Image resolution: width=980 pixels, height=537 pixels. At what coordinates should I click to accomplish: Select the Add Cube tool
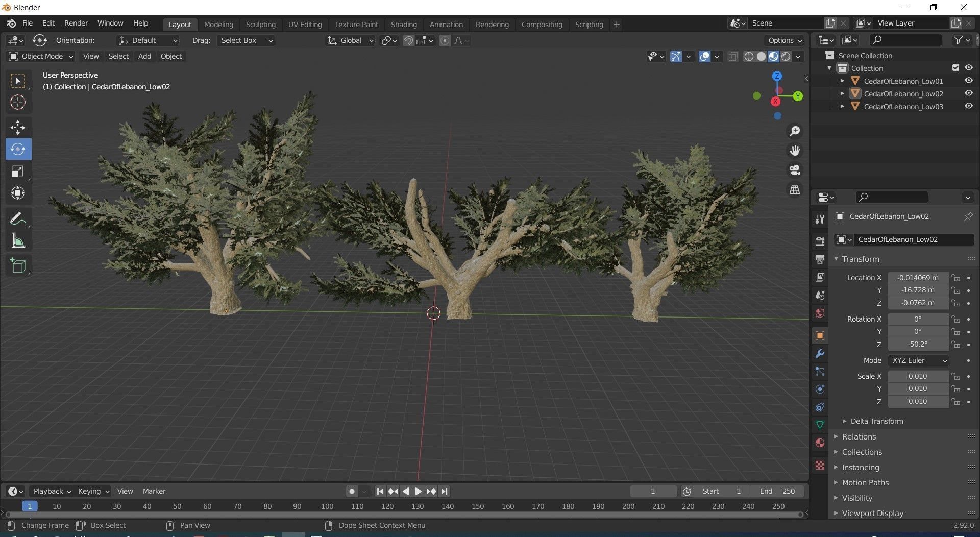(x=18, y=265)
